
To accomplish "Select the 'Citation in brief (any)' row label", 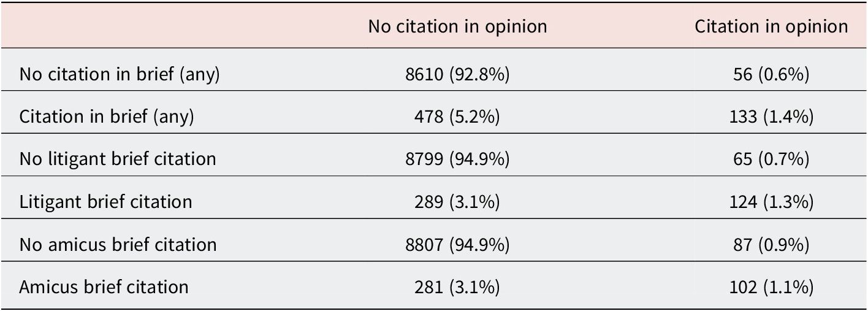I will point(107,117).
